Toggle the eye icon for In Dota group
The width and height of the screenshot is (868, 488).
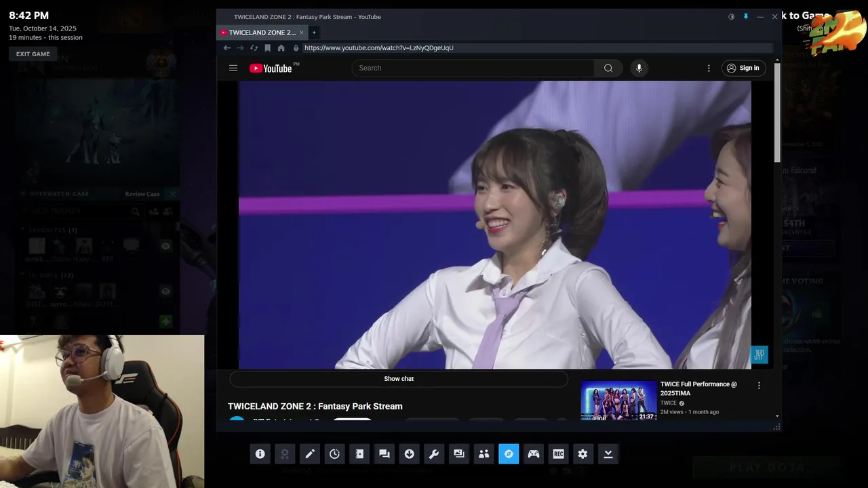tap(165, 291)
